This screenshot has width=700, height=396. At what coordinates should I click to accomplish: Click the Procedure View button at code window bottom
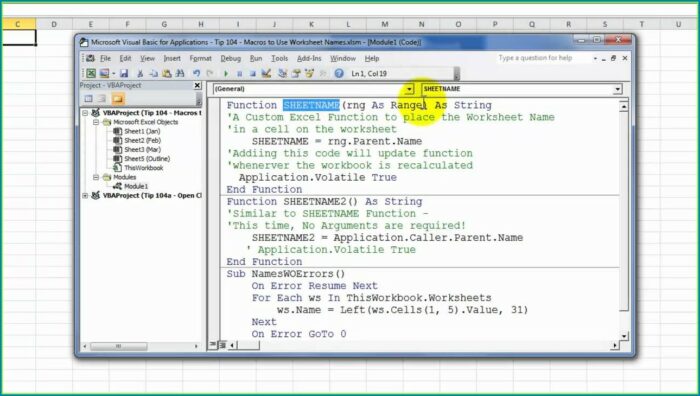tap(213, 345)
